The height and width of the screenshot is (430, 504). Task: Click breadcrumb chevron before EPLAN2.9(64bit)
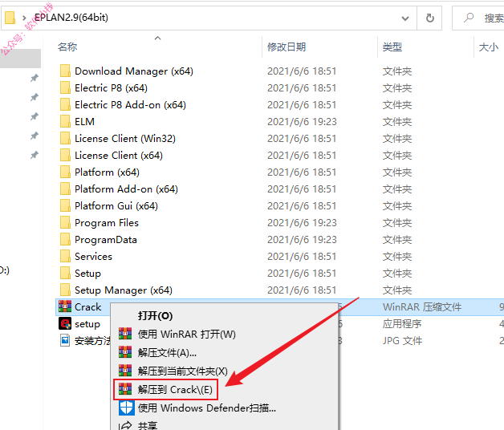24,18
